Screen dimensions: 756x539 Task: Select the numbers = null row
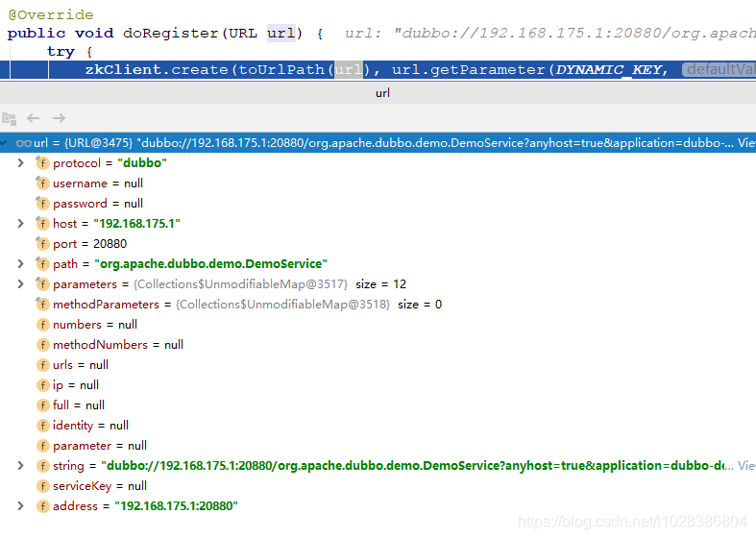[x=378, y=325]
